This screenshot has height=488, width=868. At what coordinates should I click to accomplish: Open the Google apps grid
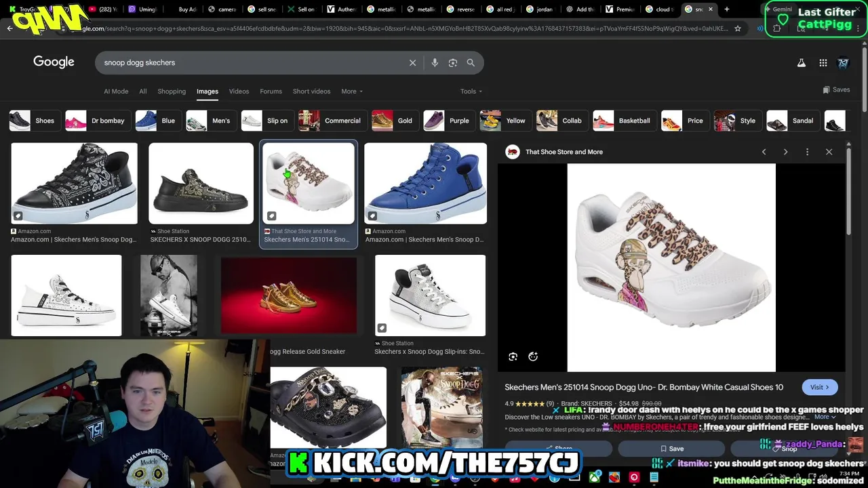pyautogui.click(x=823, y=62)
